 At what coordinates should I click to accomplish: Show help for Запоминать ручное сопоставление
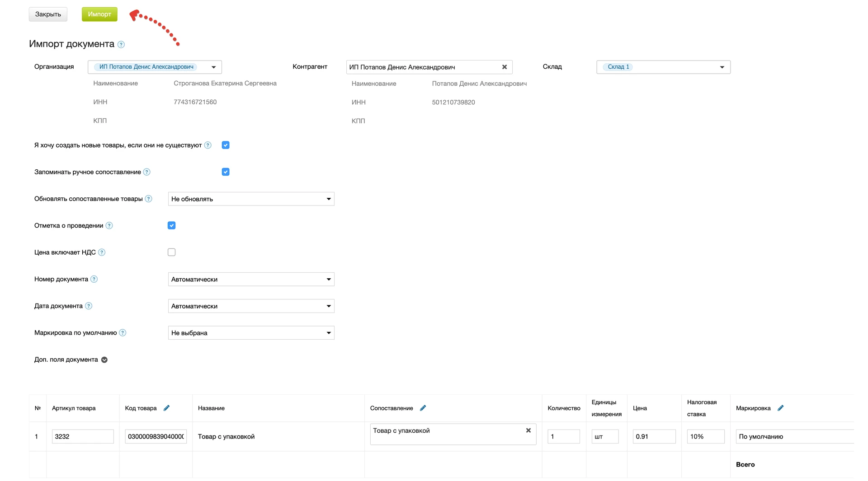(147, 172)
